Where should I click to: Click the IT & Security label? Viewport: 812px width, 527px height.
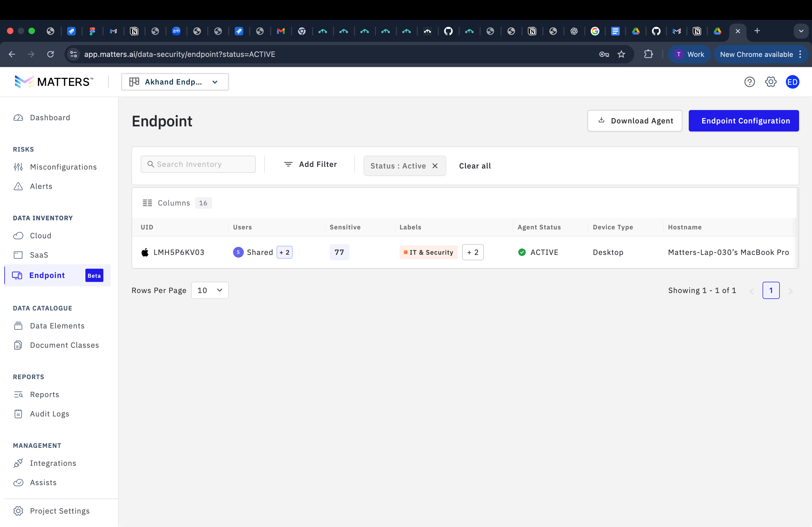coord(429,252)
